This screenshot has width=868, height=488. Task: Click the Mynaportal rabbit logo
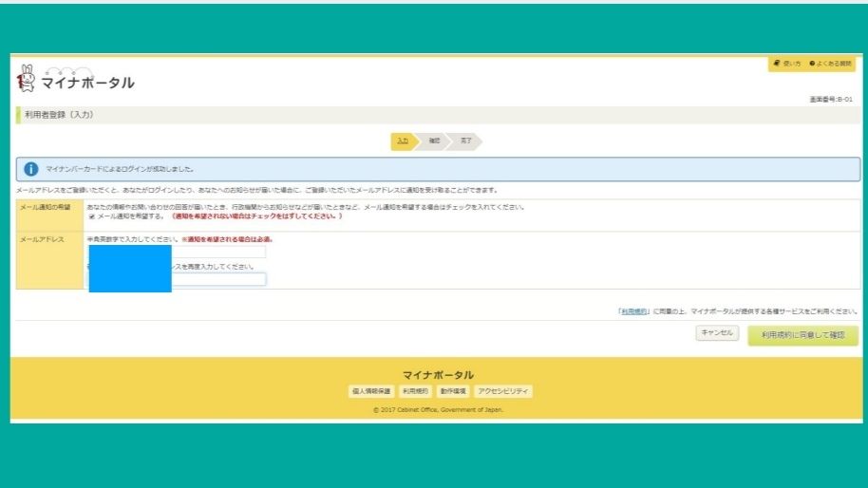pos(26,79)
